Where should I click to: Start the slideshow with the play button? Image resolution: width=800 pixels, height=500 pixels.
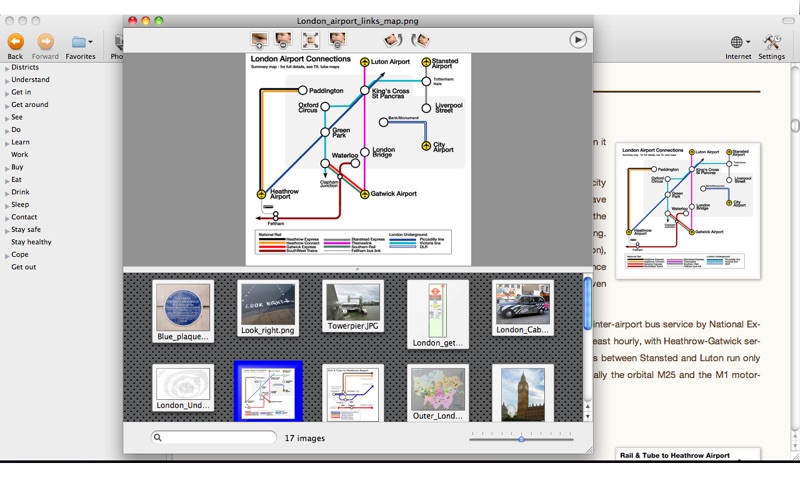coord(578,40)
